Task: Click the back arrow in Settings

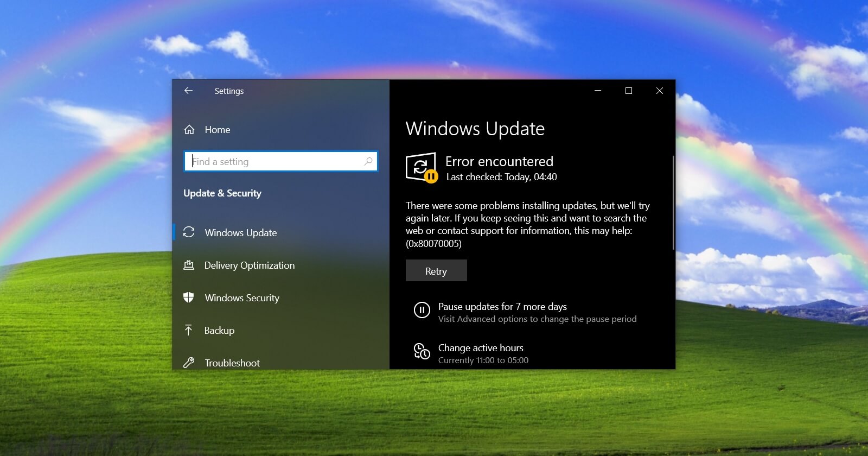Action: tap(188, 91)
